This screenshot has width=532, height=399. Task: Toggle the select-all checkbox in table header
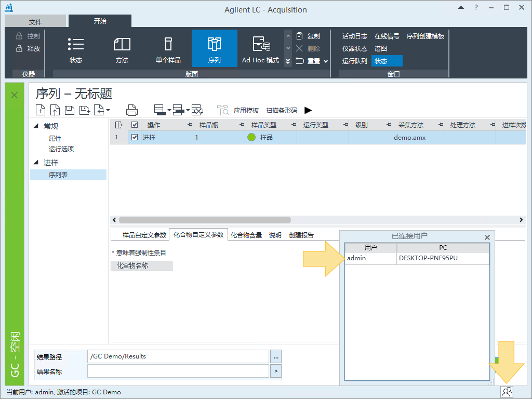pyautogui.click(x=135, y=125)
